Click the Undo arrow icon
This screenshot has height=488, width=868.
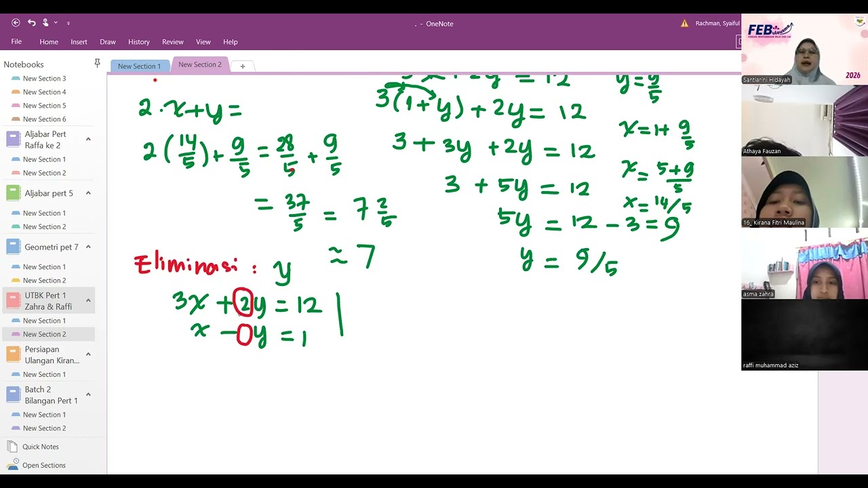(31, 22)
